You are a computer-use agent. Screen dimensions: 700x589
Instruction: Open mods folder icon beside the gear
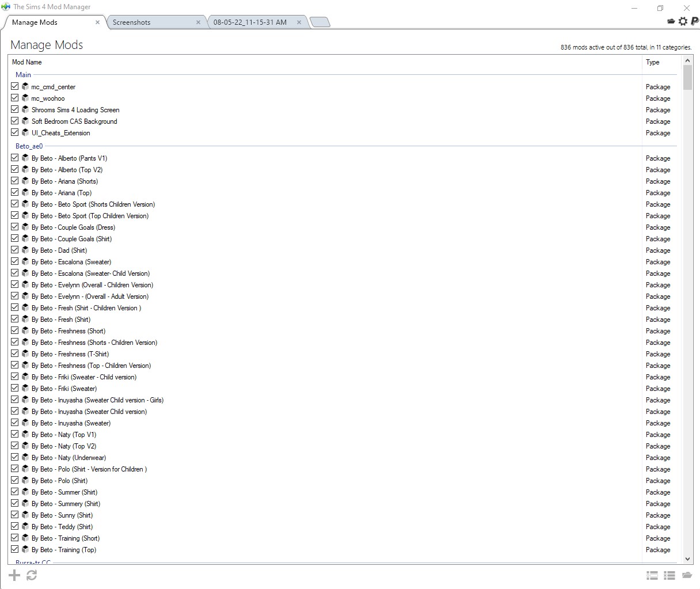[671, 21]
